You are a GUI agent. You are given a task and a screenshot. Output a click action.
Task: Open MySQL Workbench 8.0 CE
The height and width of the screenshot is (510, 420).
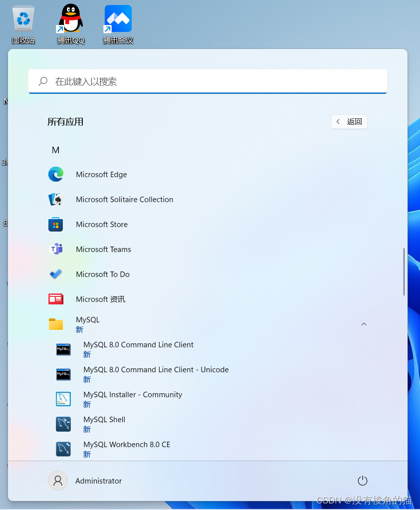(x=126, y=449)
